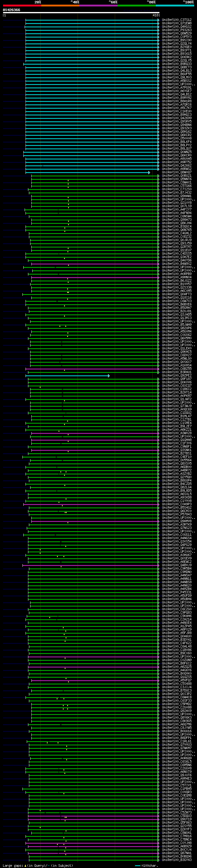Select the UniRef100_B3GY43 label
Image resolution: width=197 pixels, height=868 pixels.
pos(176,860)
